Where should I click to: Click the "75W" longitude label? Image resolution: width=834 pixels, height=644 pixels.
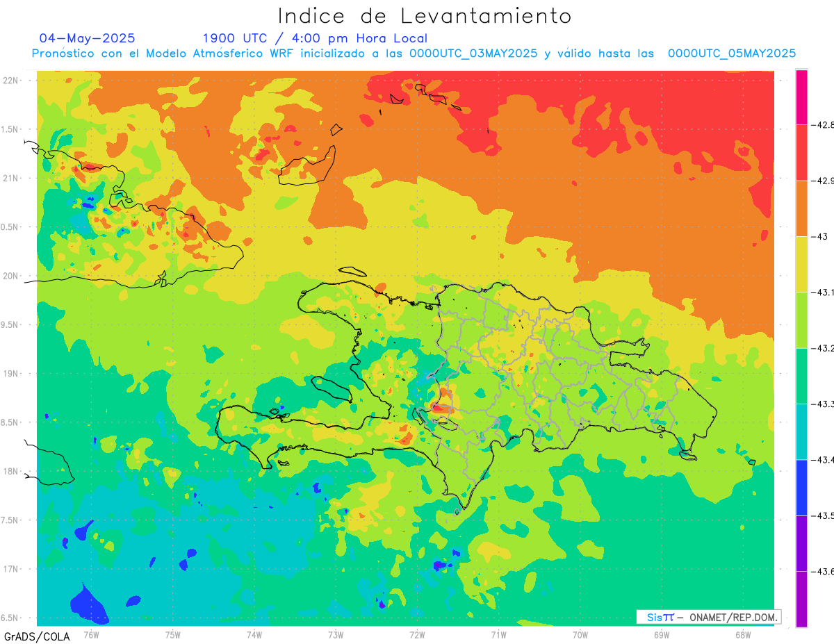(x=173, y=634)
